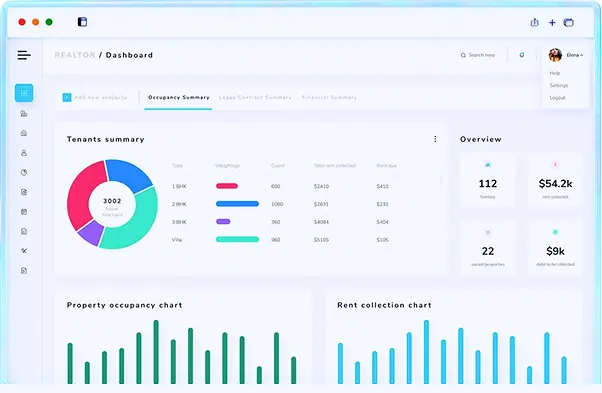Click the $5105 total rent value
Screen dimensions: 602x393
[x=321, y=240]
